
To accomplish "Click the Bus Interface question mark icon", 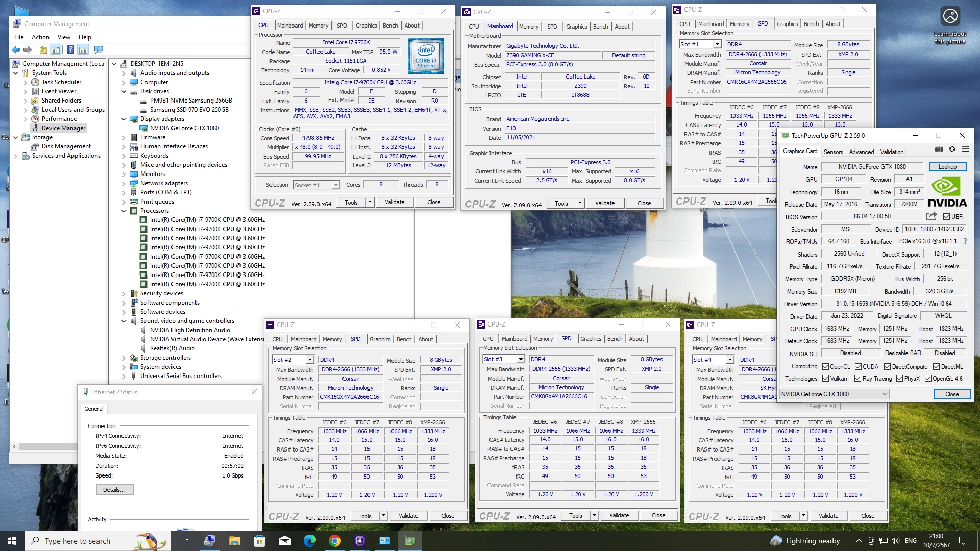I will coord(965,241).
